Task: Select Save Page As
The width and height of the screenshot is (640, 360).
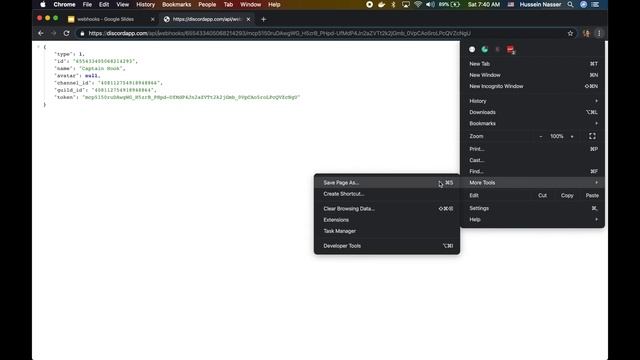Action: (387, 183)
